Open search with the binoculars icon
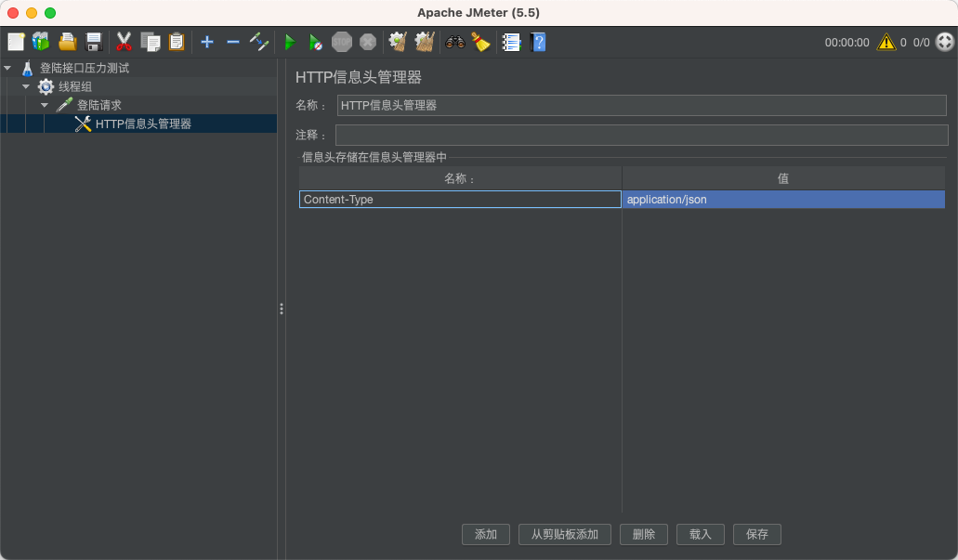 pyautogui.click(x=454, y=41)
